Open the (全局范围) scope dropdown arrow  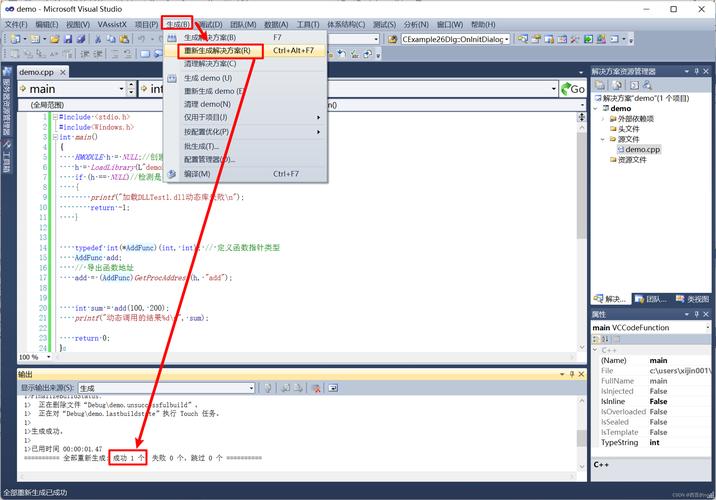point(583,105)
